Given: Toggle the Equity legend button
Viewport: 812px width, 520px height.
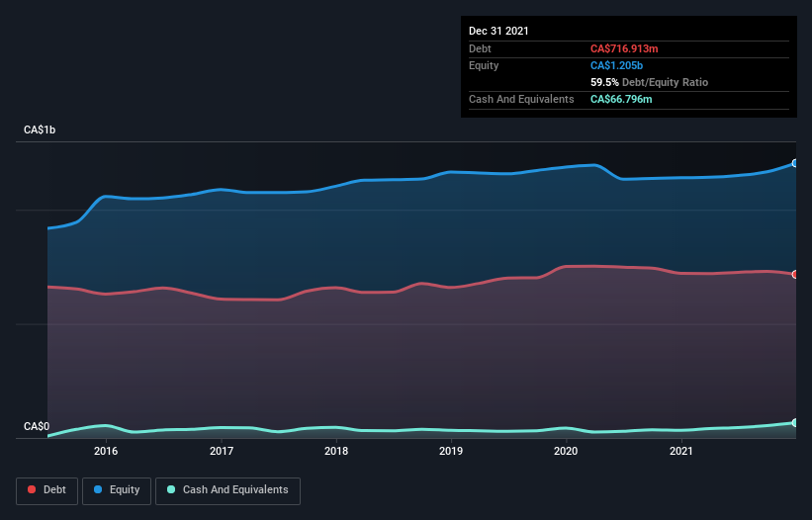Looking at the screenshot, I should click(117, 490).
